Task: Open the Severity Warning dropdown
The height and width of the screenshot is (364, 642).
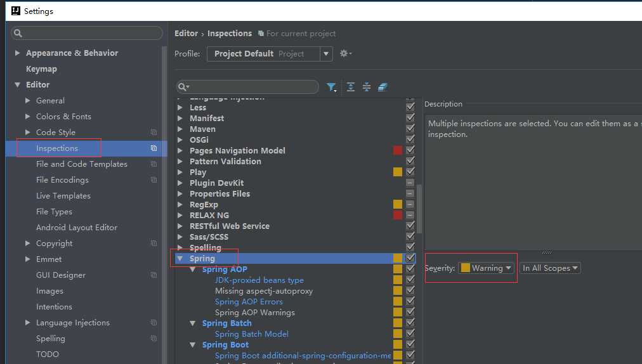Action: click(486, 268)
